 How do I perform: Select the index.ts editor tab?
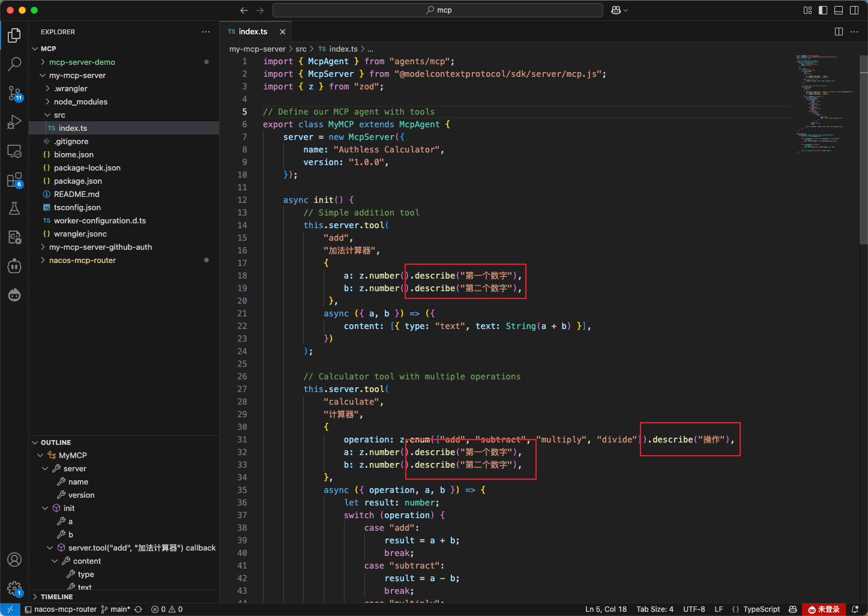tap(252, 31)
